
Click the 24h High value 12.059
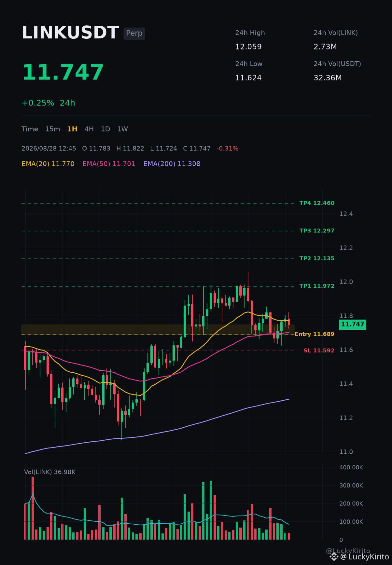248,47
